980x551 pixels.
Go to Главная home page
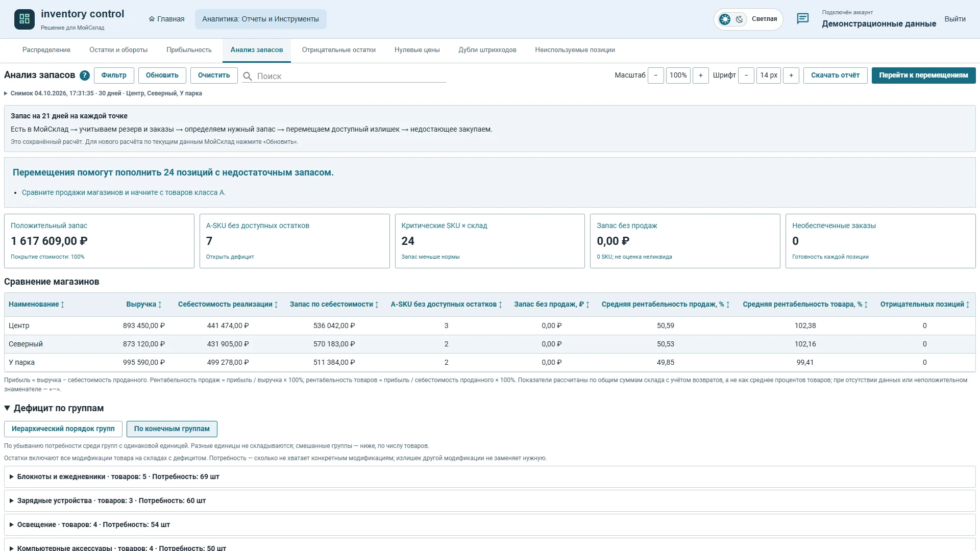(166, 19)
